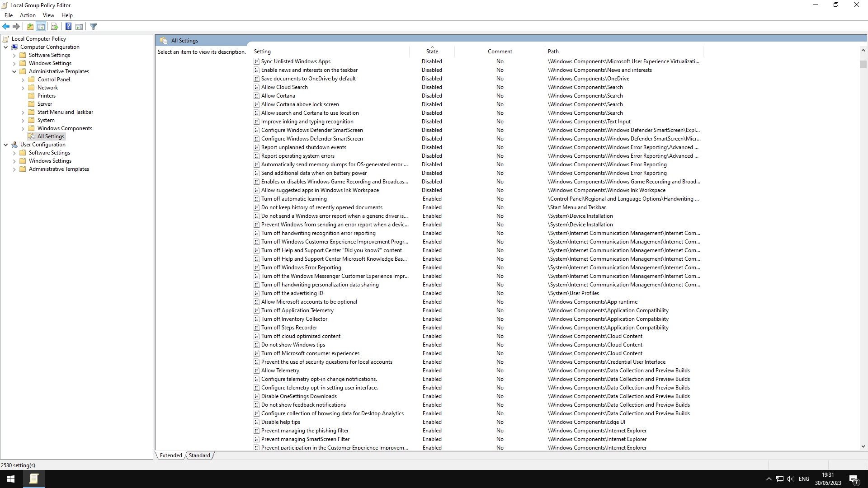
Task: Sort by the Path column header
Action: (624, 52)
